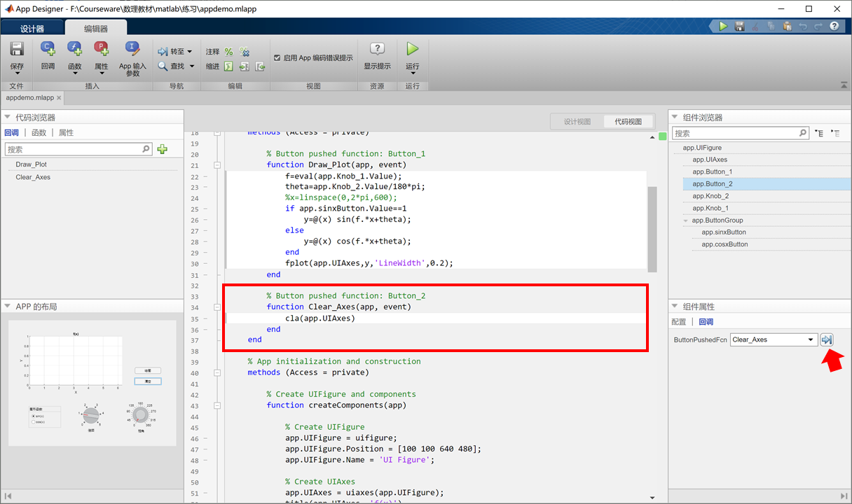Screen dimensions: 852x504
Task: Click the 显示提示 question mark icon
Action: pyautogui.click(x=377, y=50)
